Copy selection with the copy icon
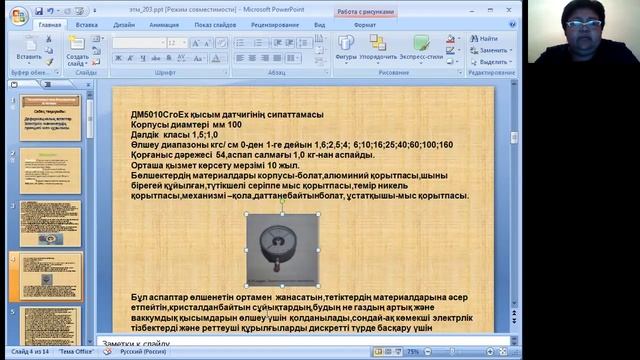The width and height of the screenshot is (640, 360). (49, 51)
